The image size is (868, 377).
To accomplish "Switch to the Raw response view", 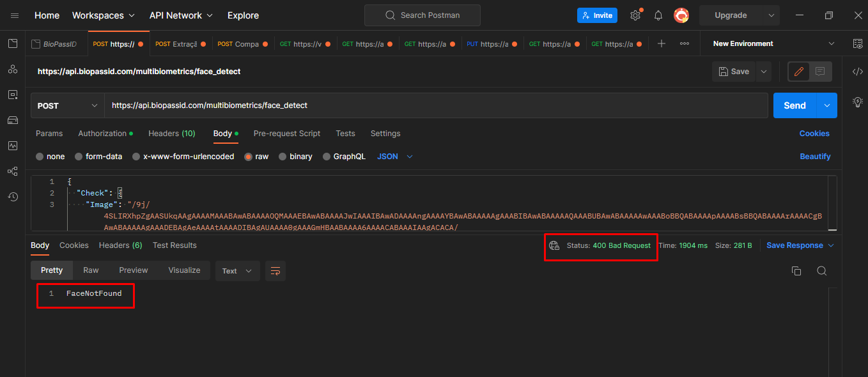I will coord(91,270).
